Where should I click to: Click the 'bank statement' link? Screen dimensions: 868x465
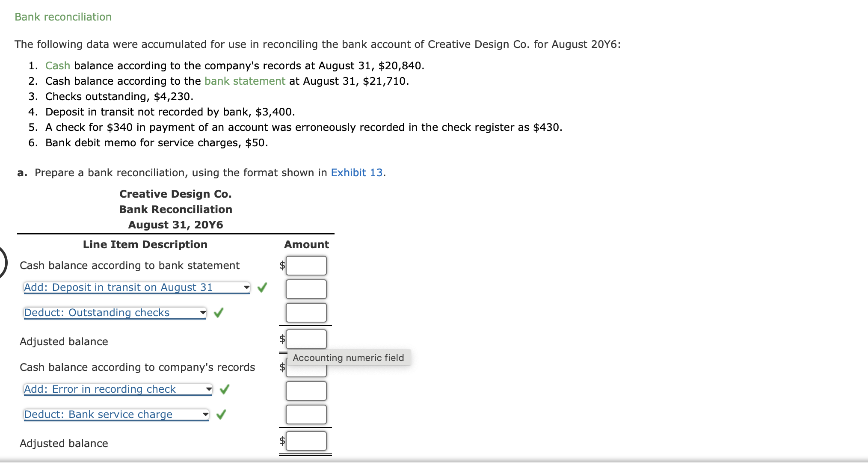click(245, 81)
